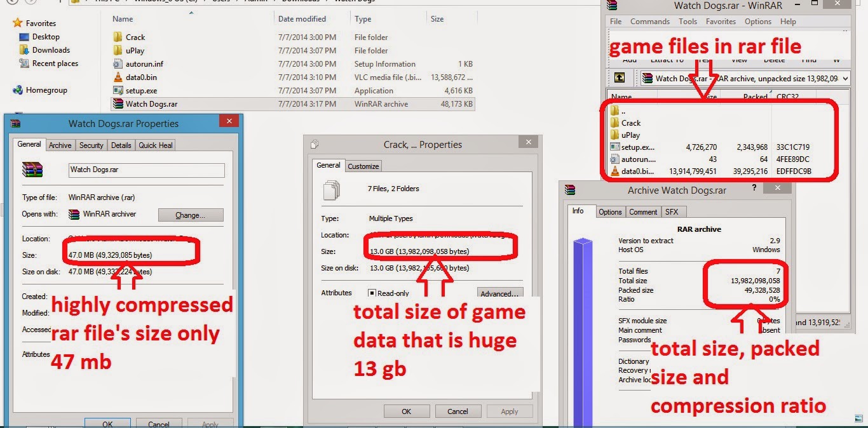Image resolution: width=868 pixels, height=428 pixels.
Task: Select General tab in Crack Properties
Action: pyautogui.click(x=329, y=165)
